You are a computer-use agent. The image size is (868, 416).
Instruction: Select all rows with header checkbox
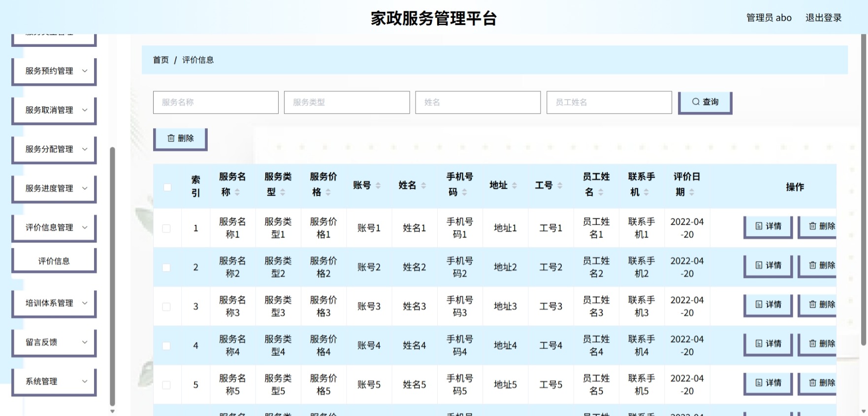point(167,187)
